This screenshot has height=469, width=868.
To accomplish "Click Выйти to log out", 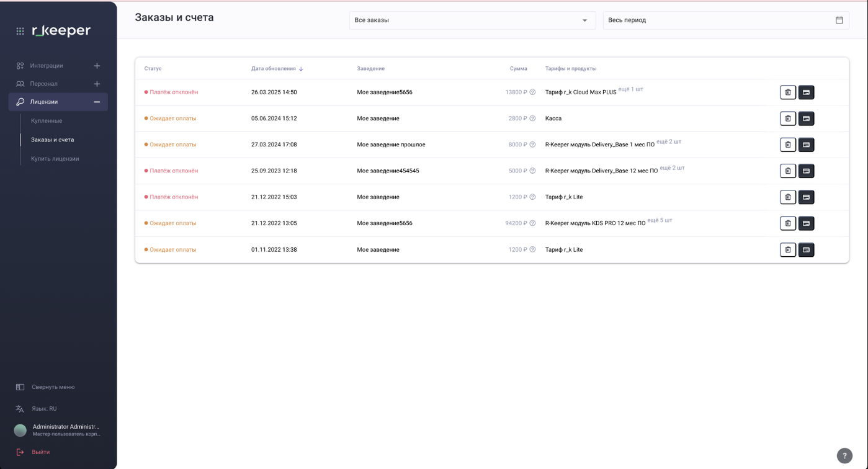I will pyautogui.click(x=40, y=452).
